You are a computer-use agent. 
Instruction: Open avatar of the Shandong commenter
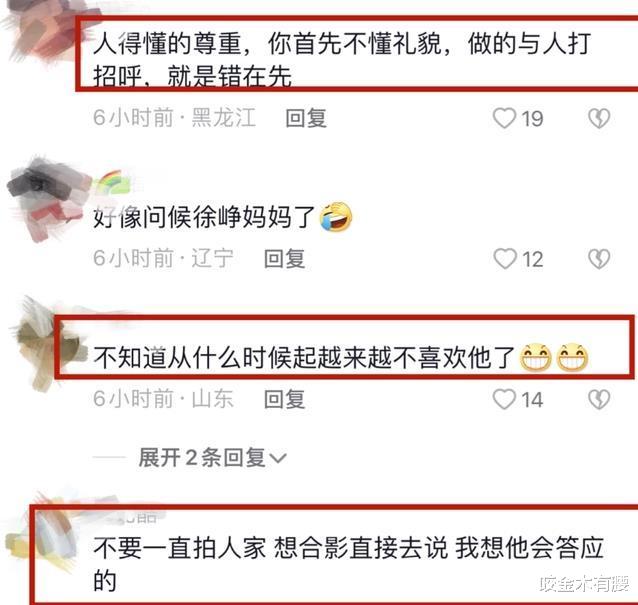[x=43, y=344]
